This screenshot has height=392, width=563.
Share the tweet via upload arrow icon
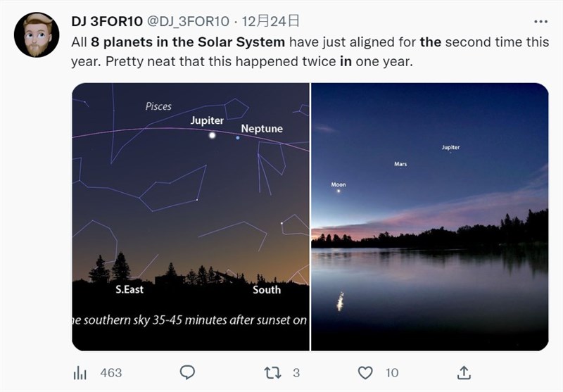pos(464,372)
